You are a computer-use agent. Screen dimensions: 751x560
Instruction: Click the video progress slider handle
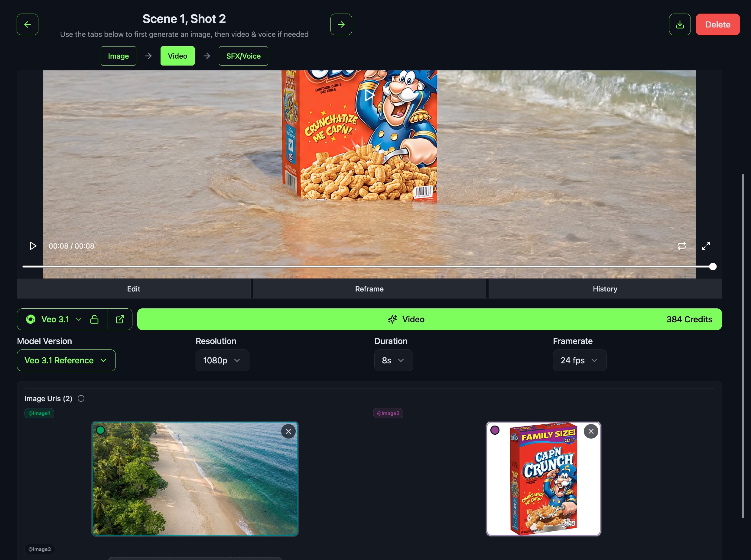click(x=713, y=267)
